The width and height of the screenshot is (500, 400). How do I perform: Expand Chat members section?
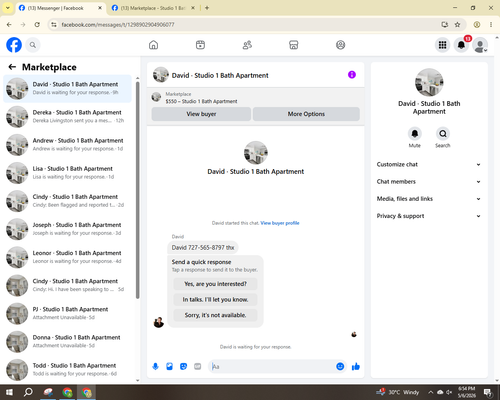click(429, 182)
